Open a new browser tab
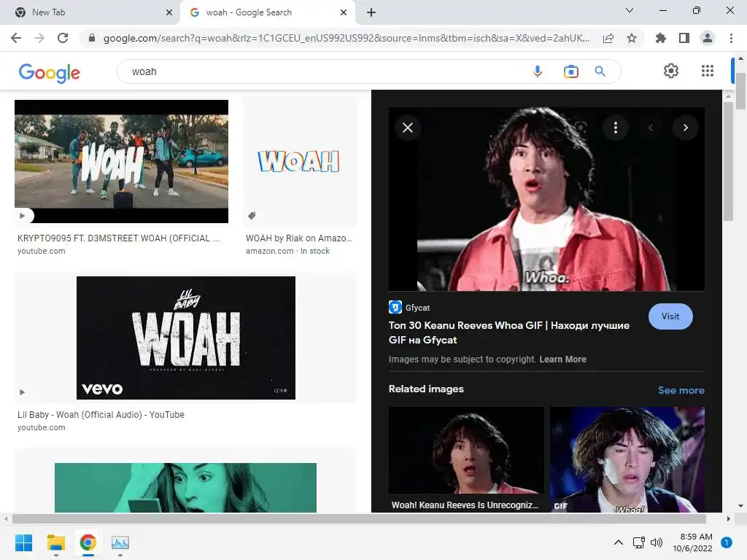Image resolution: width=747 pixels, height=560 pixels. [x=371, y=12]
